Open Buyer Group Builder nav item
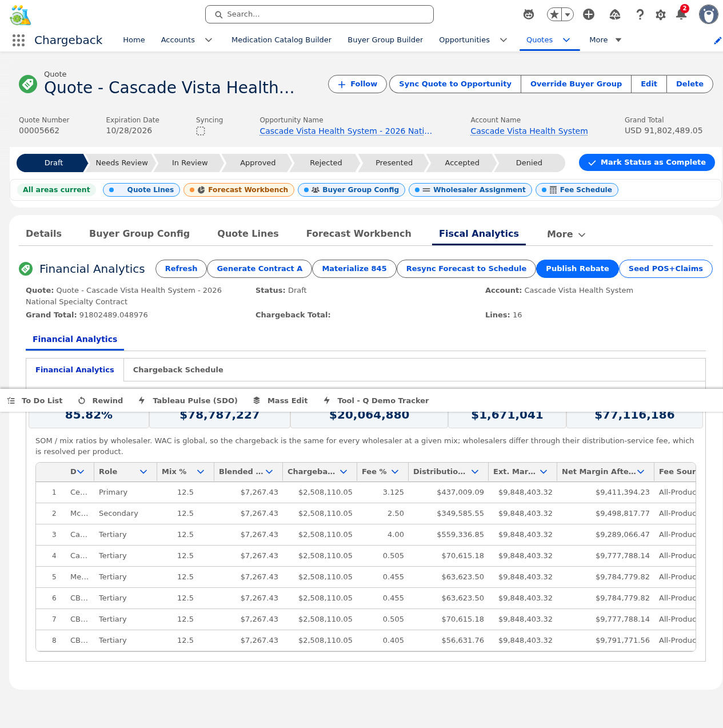The image size is (723, 728). [x=385, y=40]
